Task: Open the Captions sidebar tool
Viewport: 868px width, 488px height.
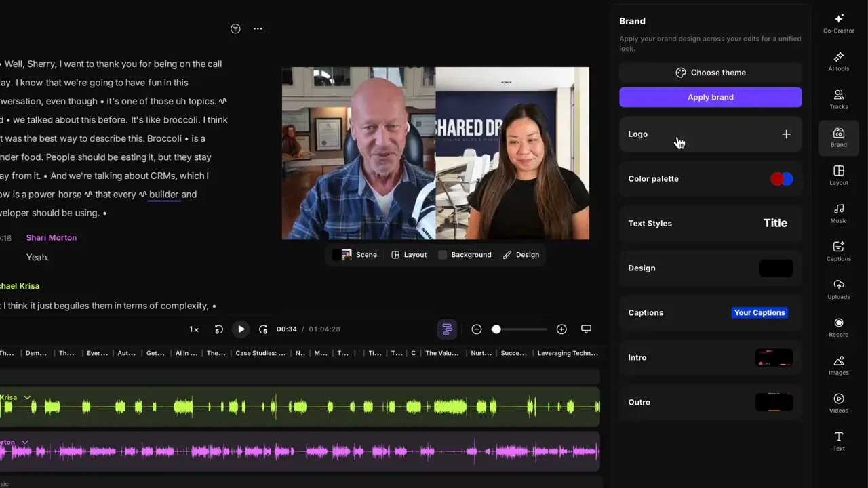Action: pos(839,251)
